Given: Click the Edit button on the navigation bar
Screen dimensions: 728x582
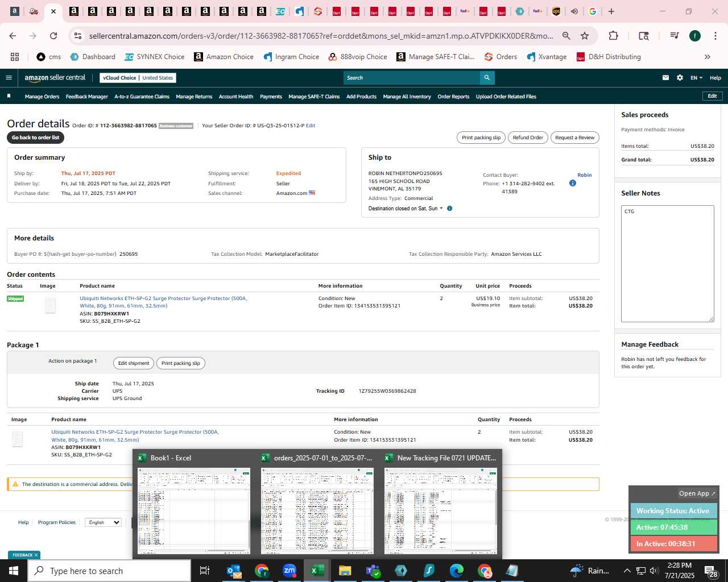Looking at the screenshot, I should [712, 96].
